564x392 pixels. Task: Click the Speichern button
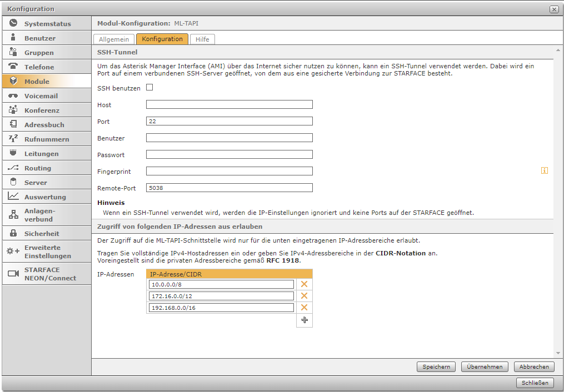click(436, 366)
